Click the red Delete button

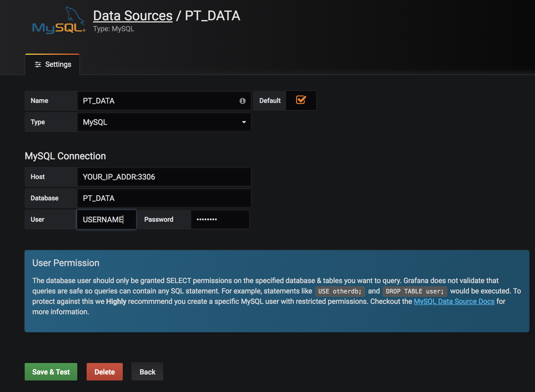[x=104, y=372]
